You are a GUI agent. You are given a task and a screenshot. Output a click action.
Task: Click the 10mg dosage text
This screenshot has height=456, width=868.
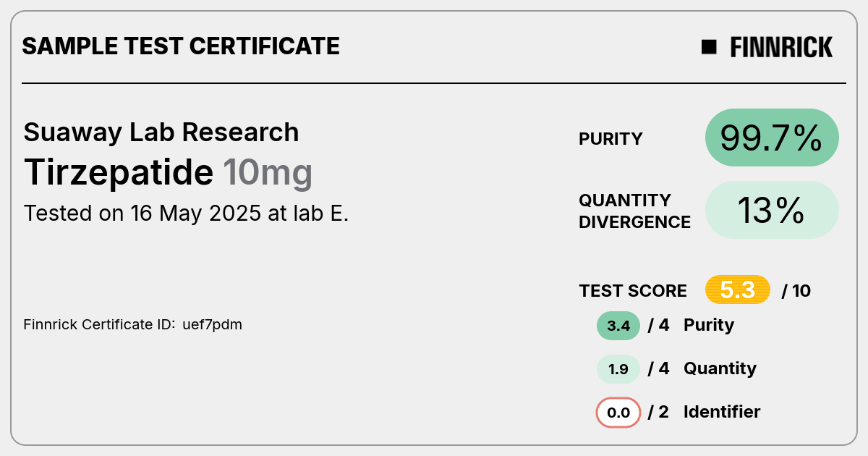268,174
